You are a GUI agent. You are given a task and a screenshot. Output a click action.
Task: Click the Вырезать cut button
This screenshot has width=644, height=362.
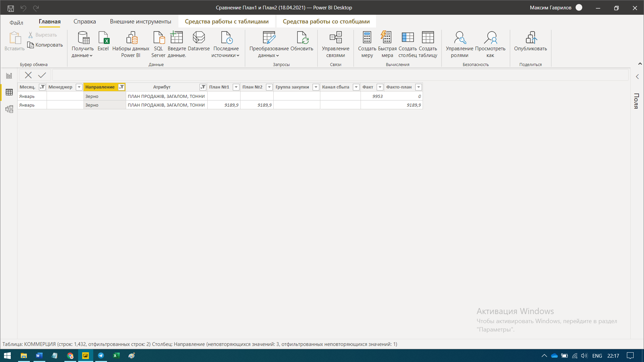[x=43, y=35]
